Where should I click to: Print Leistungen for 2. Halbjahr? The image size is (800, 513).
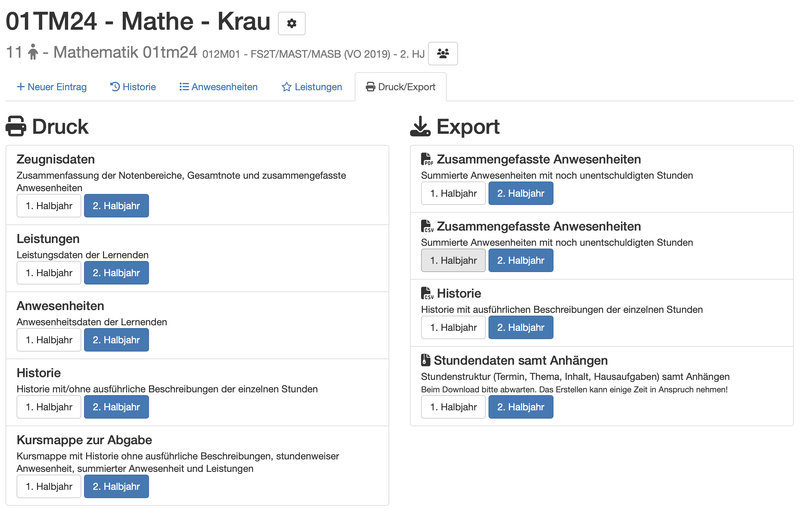[116, 273]
